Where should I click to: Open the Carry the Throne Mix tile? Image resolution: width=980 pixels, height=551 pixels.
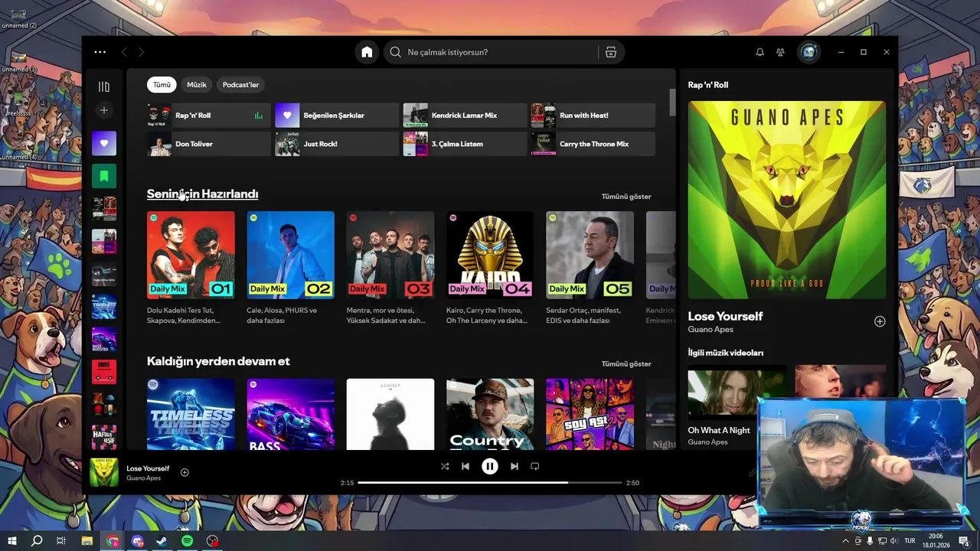pyautogui.click(x=593, y=144)
